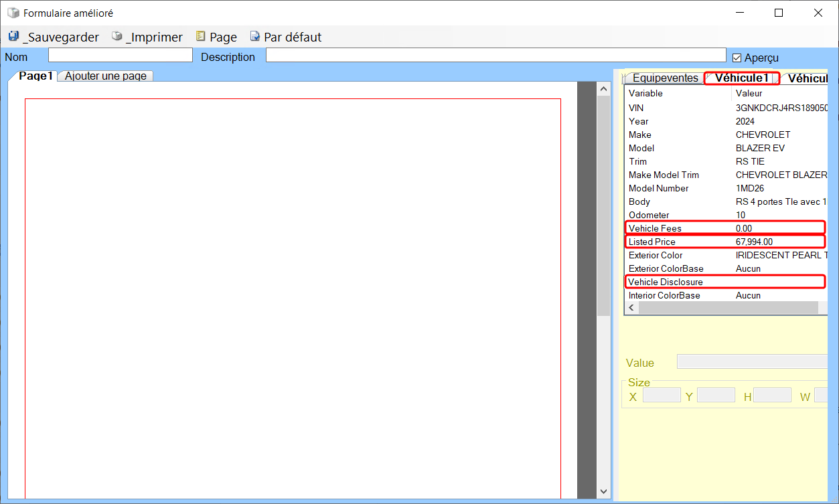839x504 pixels.
Task: Click the scroll left arrow under variable list
Action: pos(631,308)
